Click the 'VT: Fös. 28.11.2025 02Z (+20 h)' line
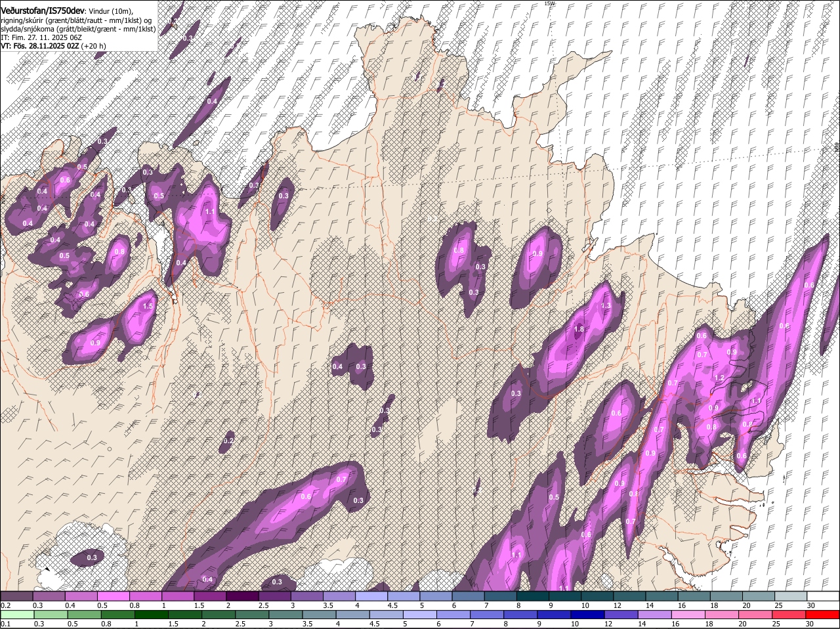 pyautogui.click(x=54, y=47)
